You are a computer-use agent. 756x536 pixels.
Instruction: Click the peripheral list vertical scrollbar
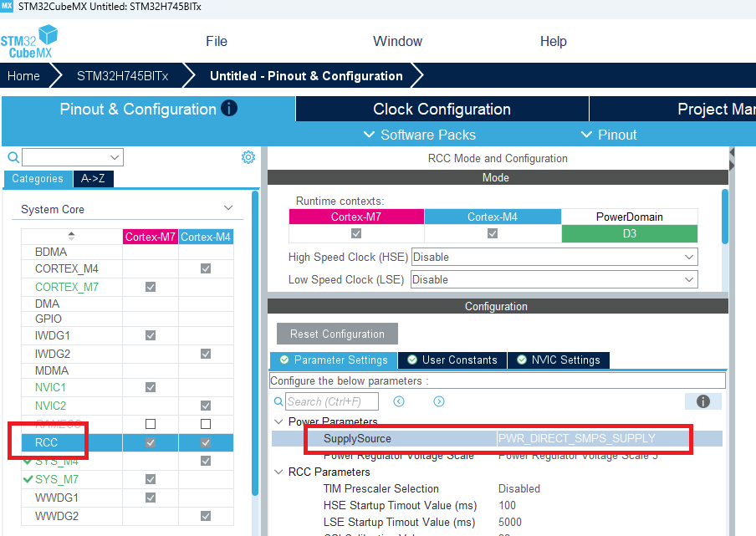coord(255,343)
